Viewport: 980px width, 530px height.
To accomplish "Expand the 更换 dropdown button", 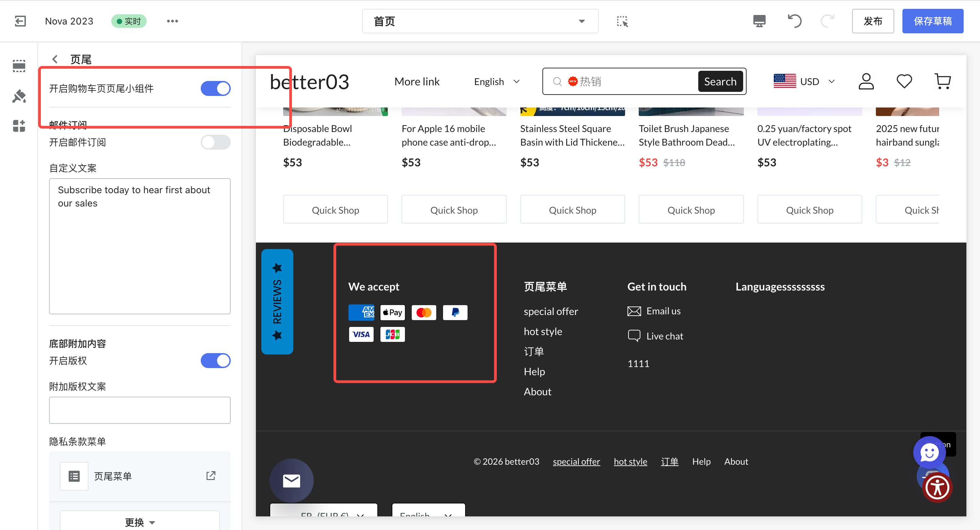I will click(x=140, y=522).
